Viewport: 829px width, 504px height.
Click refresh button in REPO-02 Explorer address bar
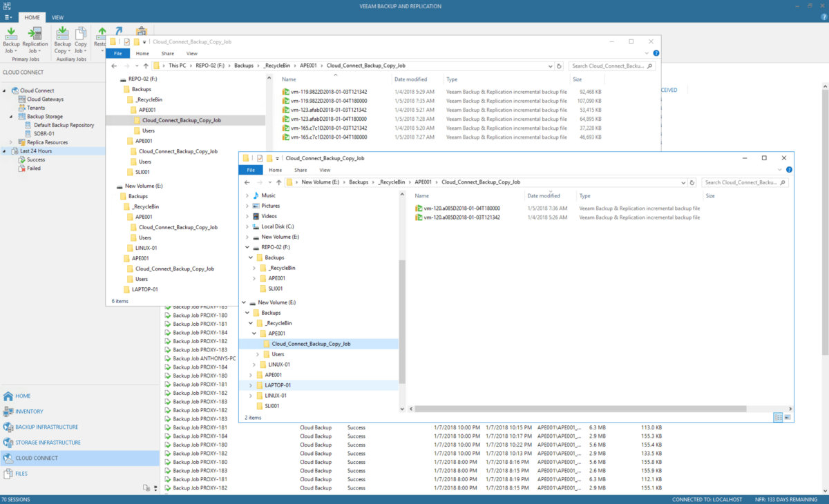[x=559, y=66]
